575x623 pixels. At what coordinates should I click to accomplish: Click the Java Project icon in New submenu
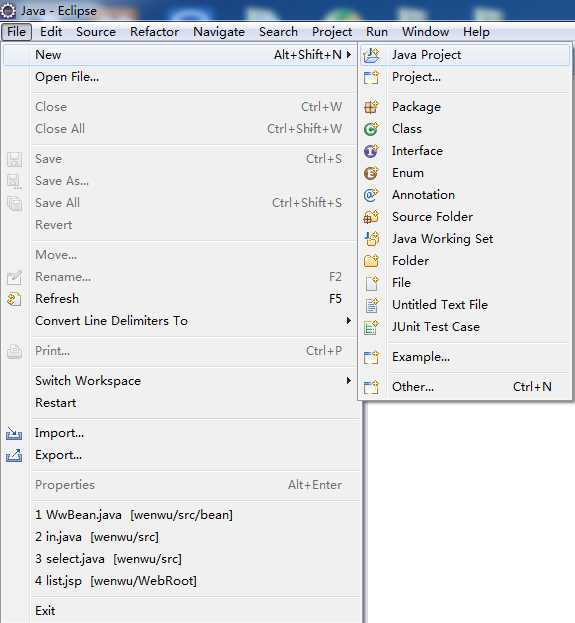(x=372, y=55)
